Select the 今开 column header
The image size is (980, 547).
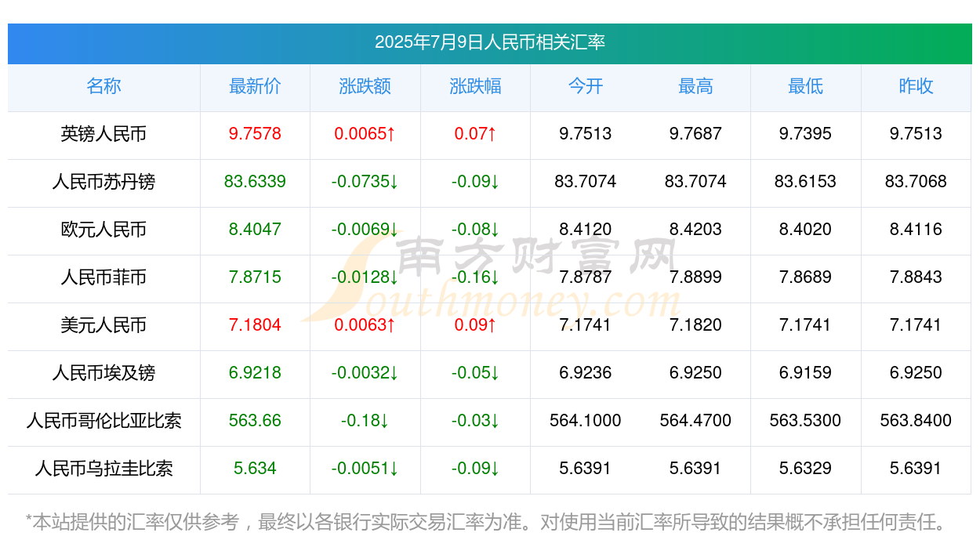[586, 86]
